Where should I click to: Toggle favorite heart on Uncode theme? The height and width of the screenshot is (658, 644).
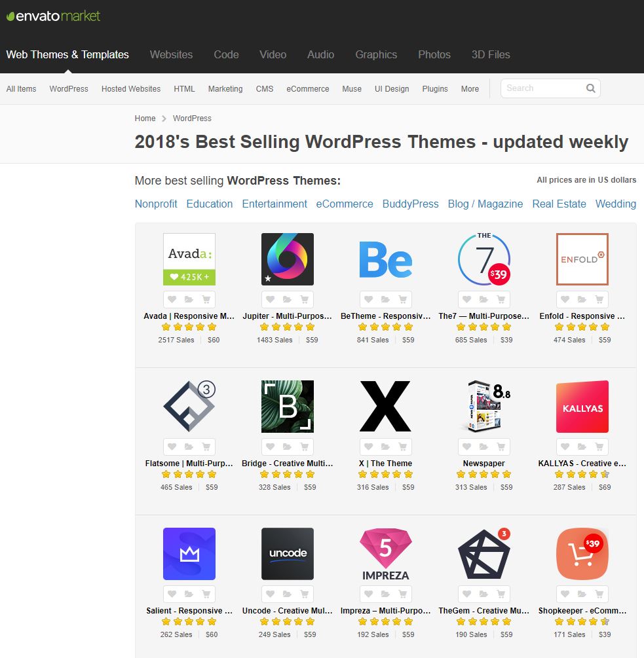pyautogui.click(x=271, y=594)
